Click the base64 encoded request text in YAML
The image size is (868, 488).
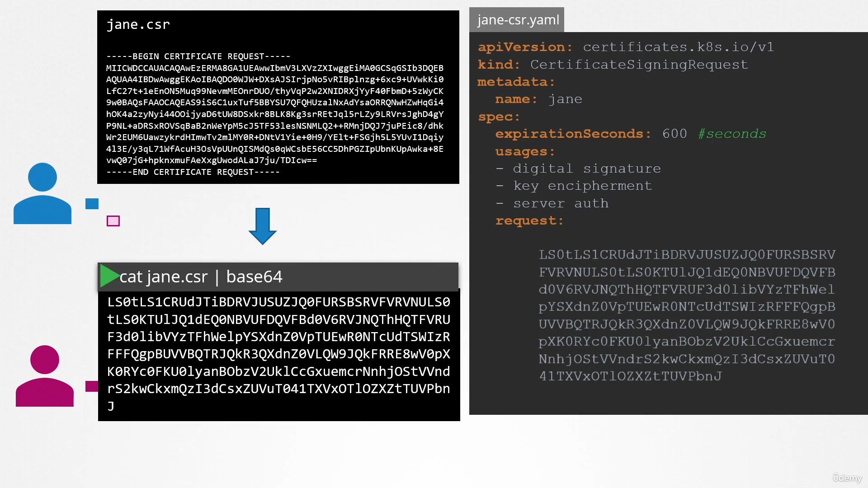tap(687, 315)
